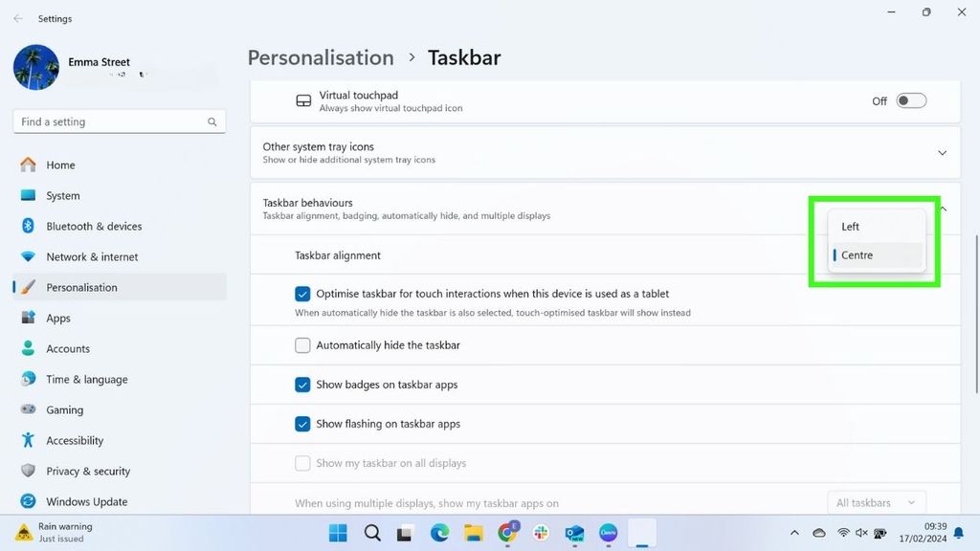Go back to Personalisation via breadcrumb
The width and height of the screenshot is (980, 551).
click(321, 57)
